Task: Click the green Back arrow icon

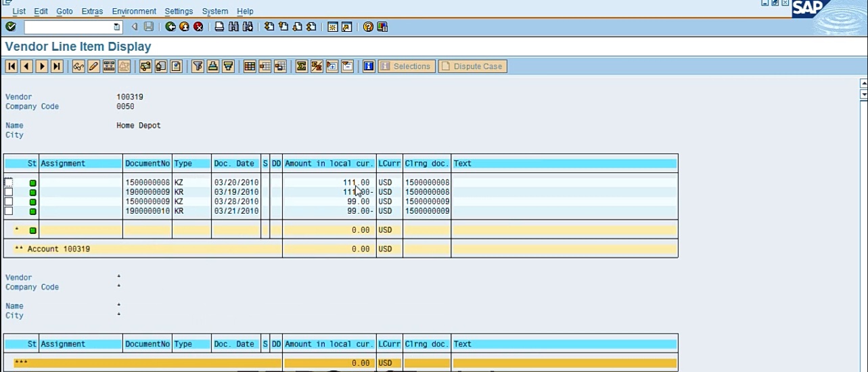Action: [170, 27]
